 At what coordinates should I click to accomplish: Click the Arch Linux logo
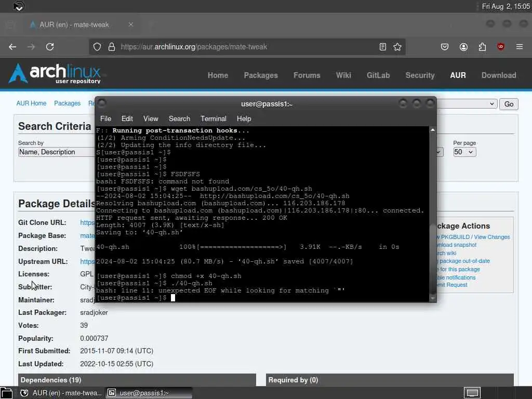pyautogui.click(x=55, y=74)
